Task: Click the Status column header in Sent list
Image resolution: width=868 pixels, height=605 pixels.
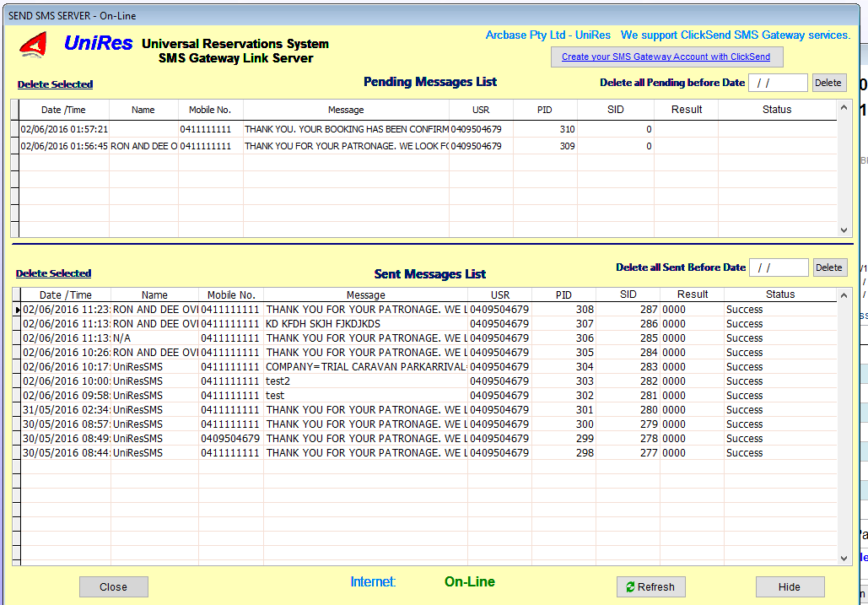Action: coord(779,294)
